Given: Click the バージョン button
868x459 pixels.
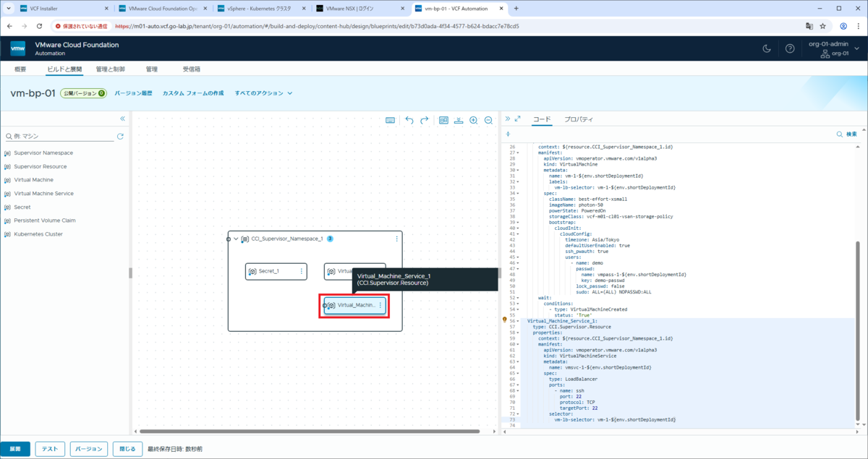Looking at the screenshot, I should coord(89,449).
